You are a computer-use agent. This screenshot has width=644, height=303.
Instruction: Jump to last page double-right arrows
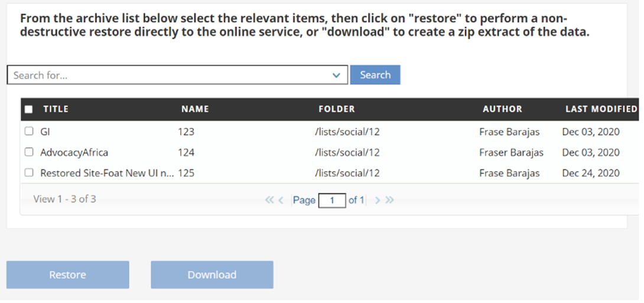389,200
